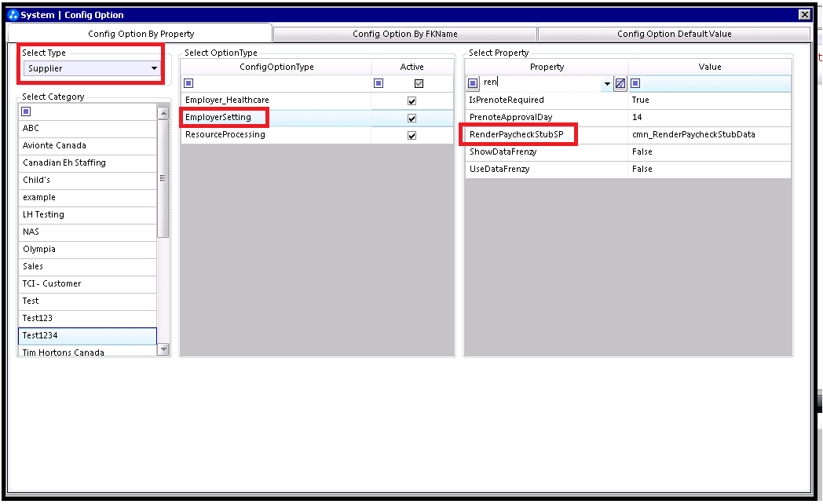Image resolution: width=823 pixels, height=504 pixels.
Task: Open the Property filter dropdown arrow
Action: (x=607, y=83)
